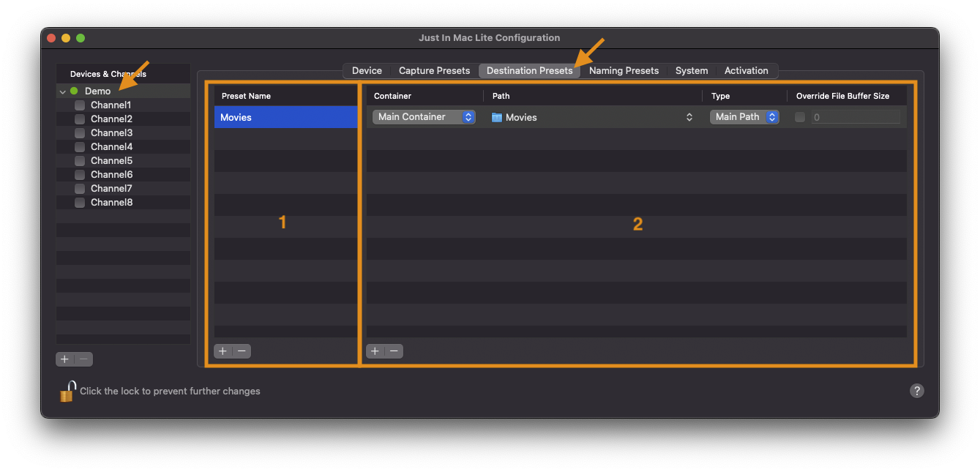The height and width of the screenshot is (472, 980).
Task: Open the Main Container dropdown
Action: click(424, 117)
